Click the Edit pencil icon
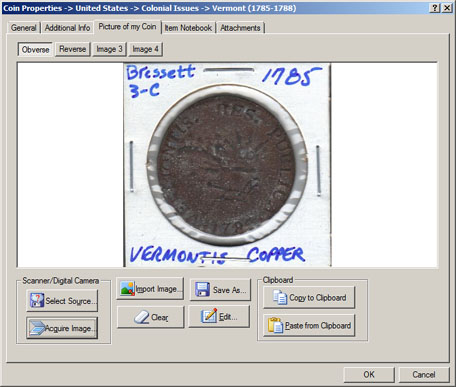456x387 pixels. [209, 316]
